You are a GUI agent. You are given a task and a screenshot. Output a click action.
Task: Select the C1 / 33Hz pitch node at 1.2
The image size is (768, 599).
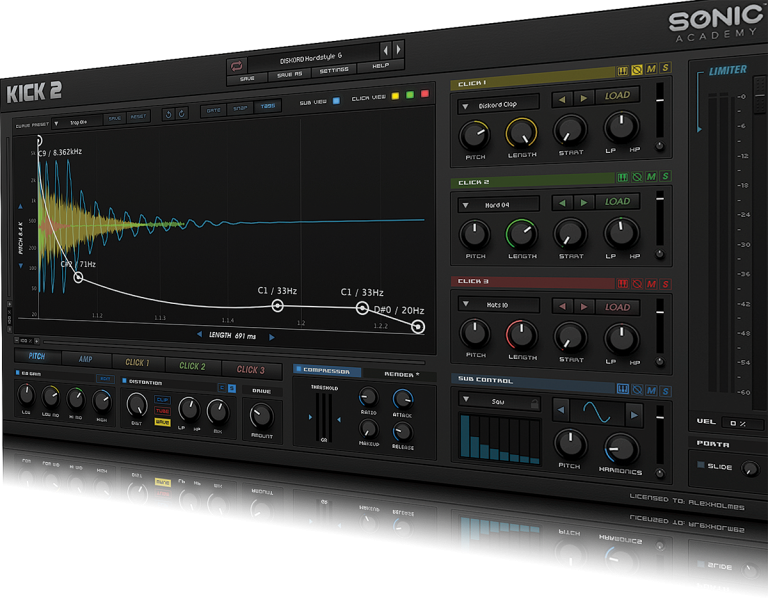pos(278,306)
